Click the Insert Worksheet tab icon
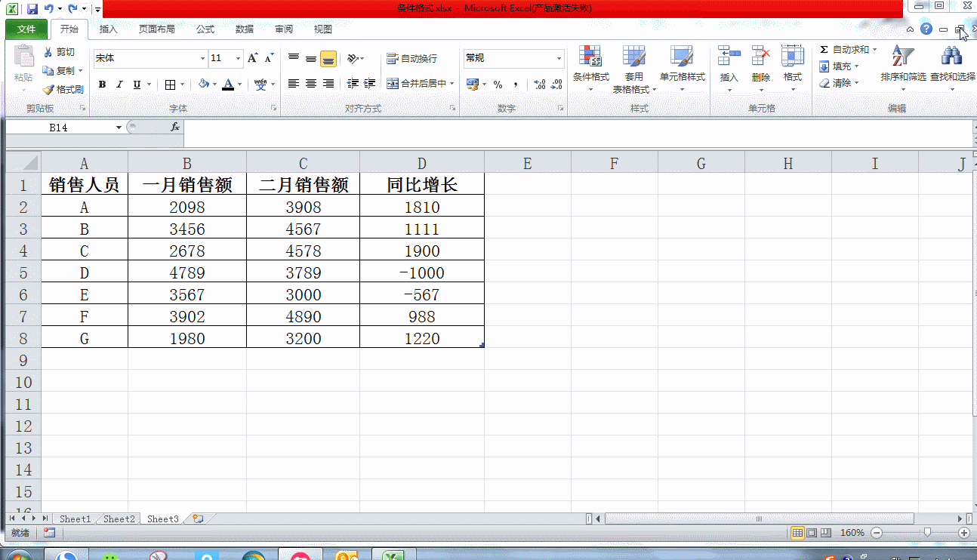The image size is (977, 560). (x=195, y=518)
